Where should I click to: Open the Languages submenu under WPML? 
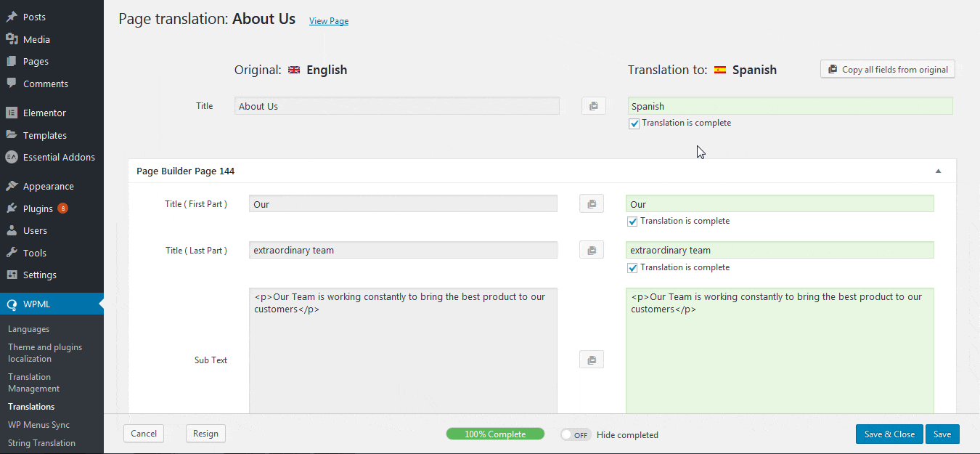click(x=29, y=329)
